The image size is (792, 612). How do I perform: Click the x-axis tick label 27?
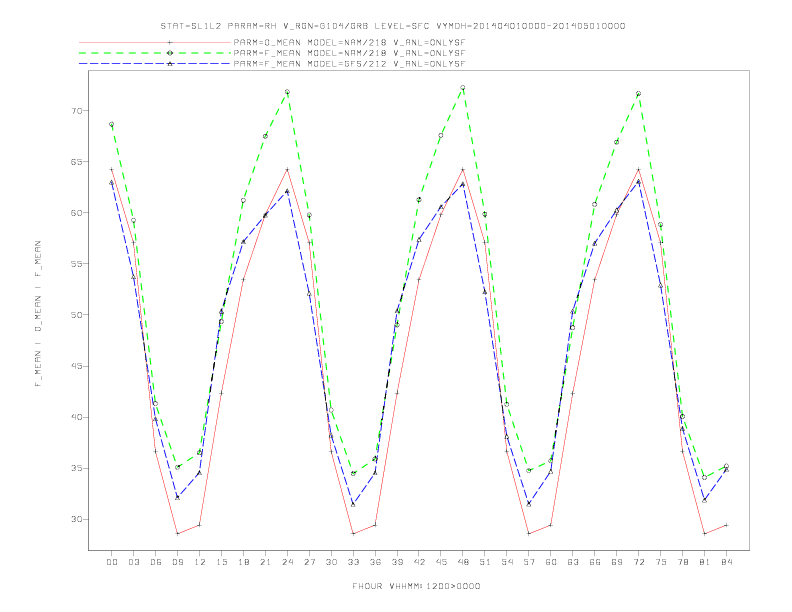(309, 562)
